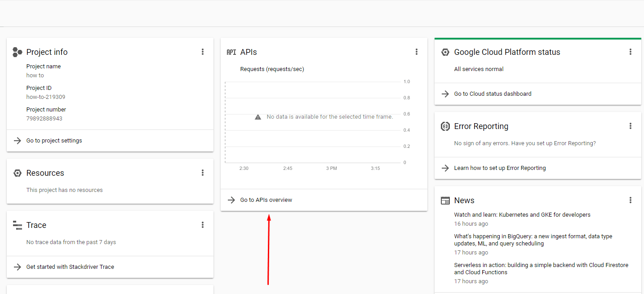Image resolution: width=644 pixels, height=294 pixels.
Task: Click arrow icon beside Learn how to set up Error Reporting
Action: 445,168
